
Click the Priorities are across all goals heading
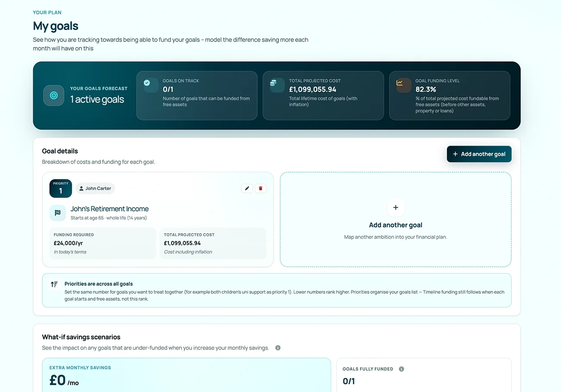(99, 284)
